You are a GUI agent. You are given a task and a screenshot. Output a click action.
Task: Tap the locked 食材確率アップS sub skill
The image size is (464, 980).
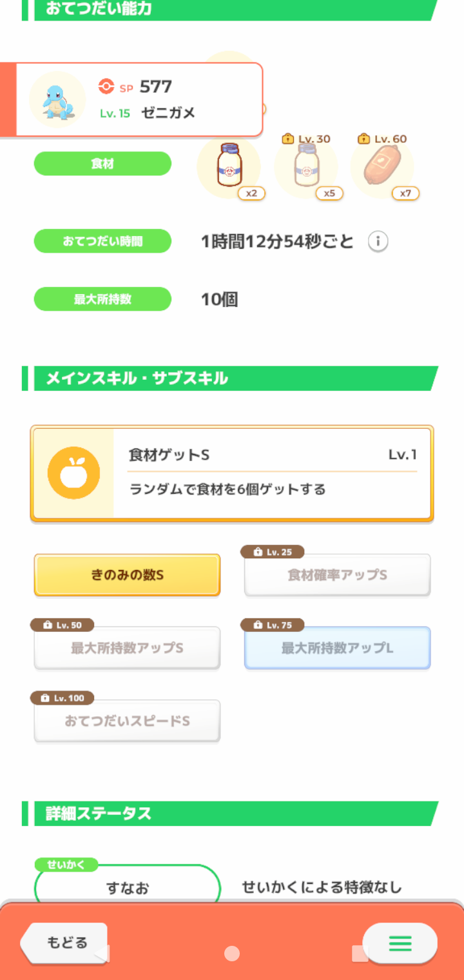[x=337, y=574]
